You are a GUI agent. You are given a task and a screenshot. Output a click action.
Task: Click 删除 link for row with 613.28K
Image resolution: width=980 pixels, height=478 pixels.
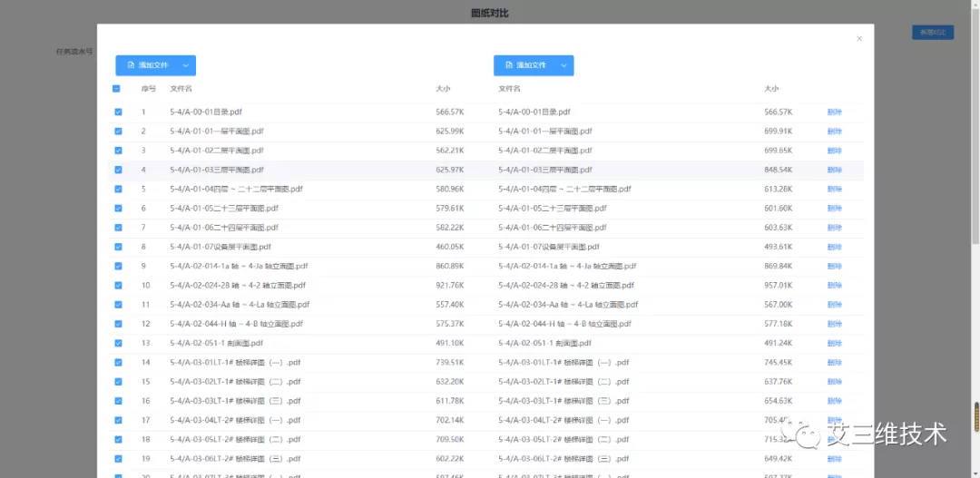tap(835, 190)
